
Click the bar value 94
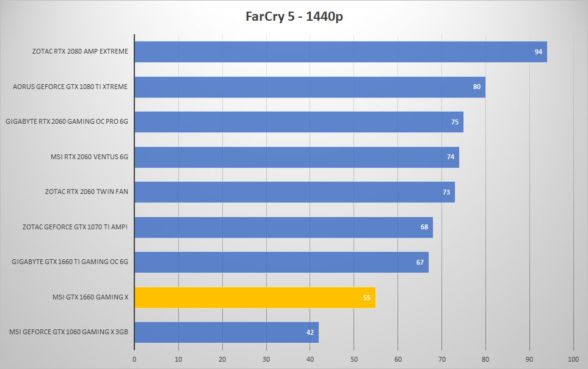pos(539,52)
